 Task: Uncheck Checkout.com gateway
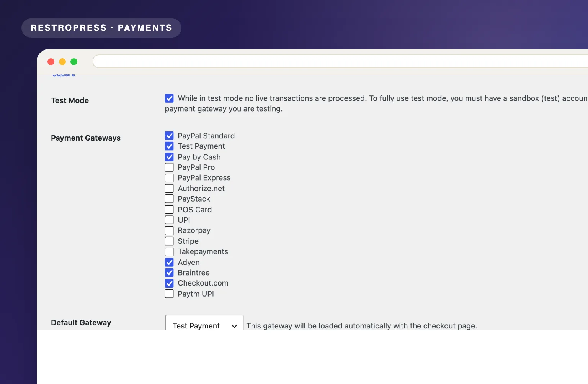169,283
